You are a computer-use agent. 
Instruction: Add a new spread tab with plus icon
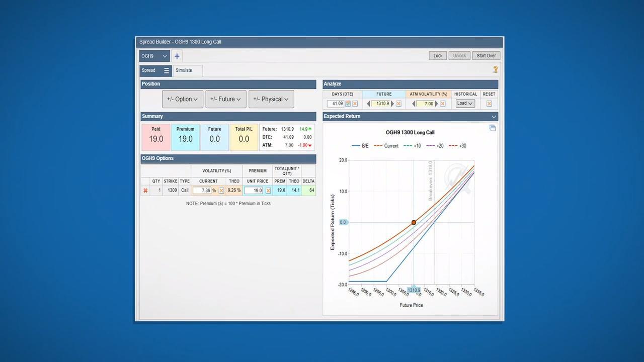coord(177,56)
